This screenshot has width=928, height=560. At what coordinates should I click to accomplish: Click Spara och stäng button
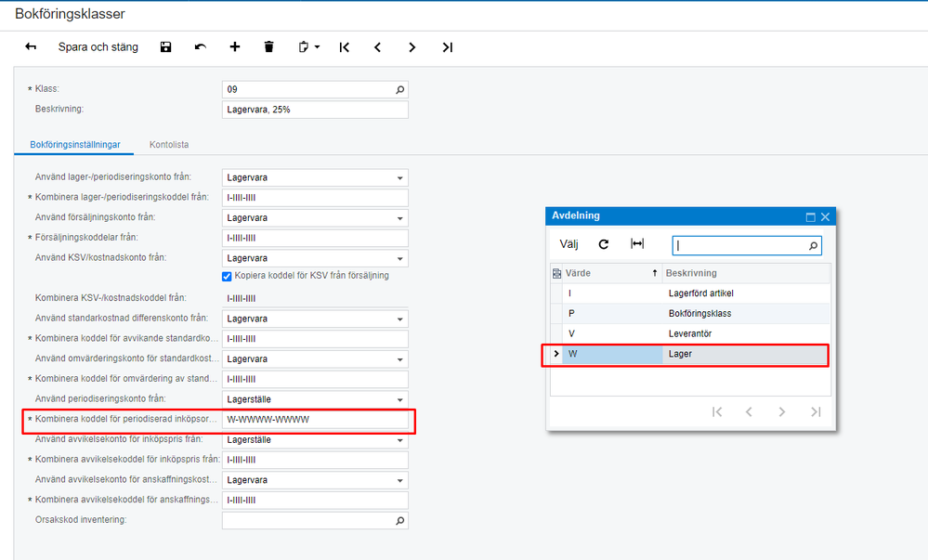(98, 47)
